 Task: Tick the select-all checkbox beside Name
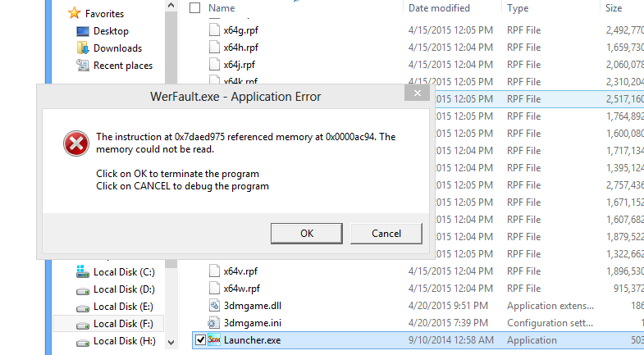click(x=194, y=8)
